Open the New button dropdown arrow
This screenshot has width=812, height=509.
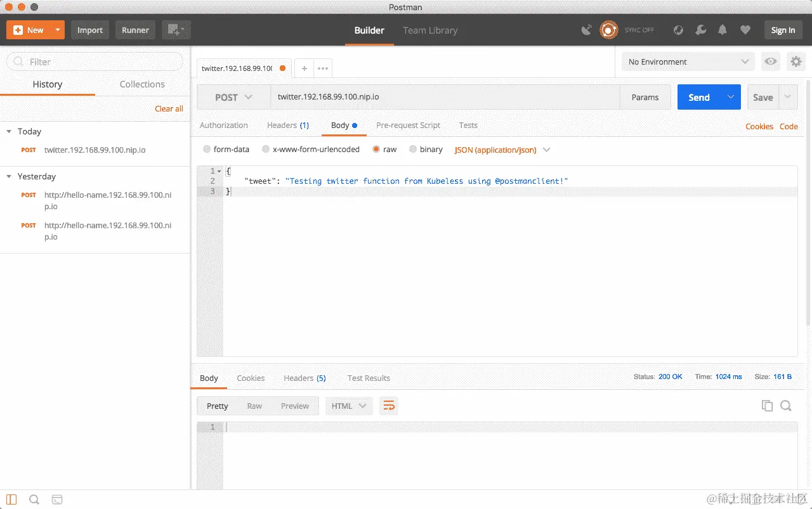[x=58, y=30]
